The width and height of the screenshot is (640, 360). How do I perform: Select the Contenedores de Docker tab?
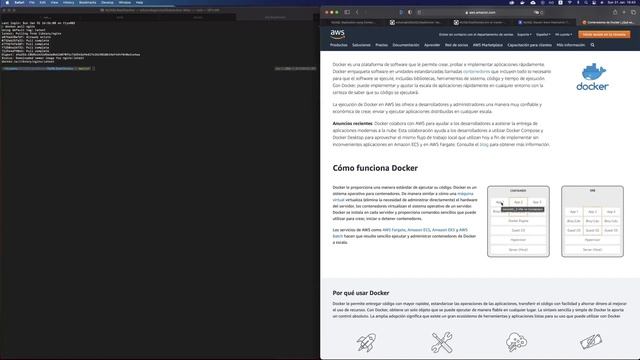coord(608,22)
